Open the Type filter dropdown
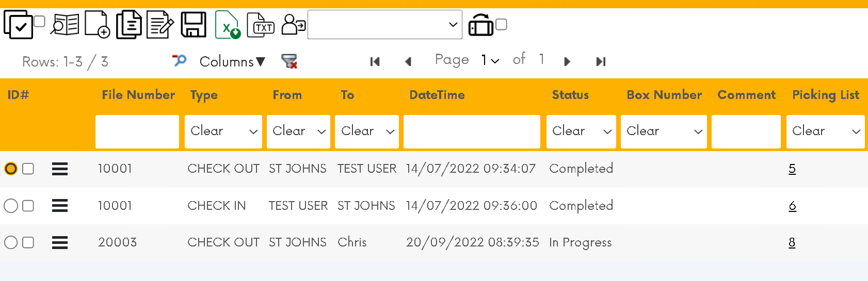 point(223,131)
